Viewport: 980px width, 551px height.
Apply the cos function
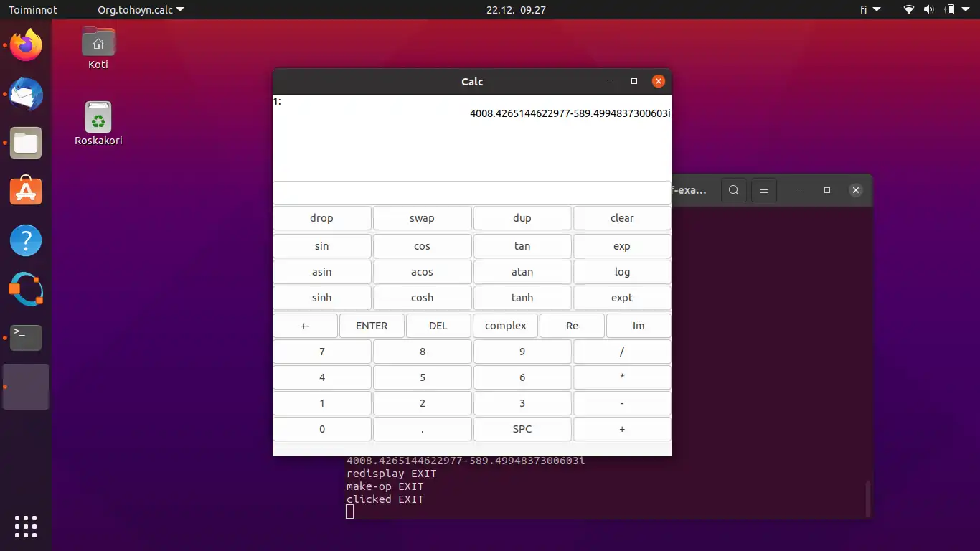pos(422,246)
